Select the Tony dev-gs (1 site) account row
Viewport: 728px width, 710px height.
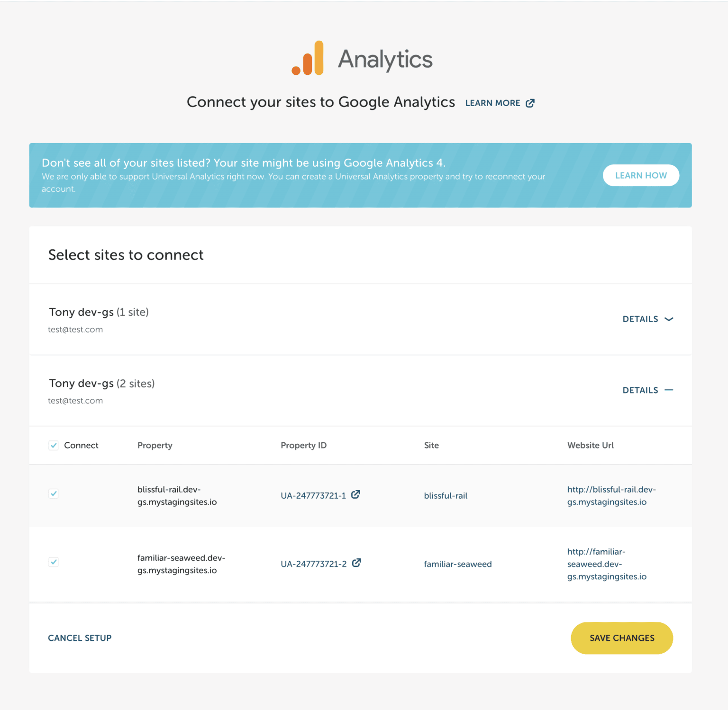[x=99, y=312]
